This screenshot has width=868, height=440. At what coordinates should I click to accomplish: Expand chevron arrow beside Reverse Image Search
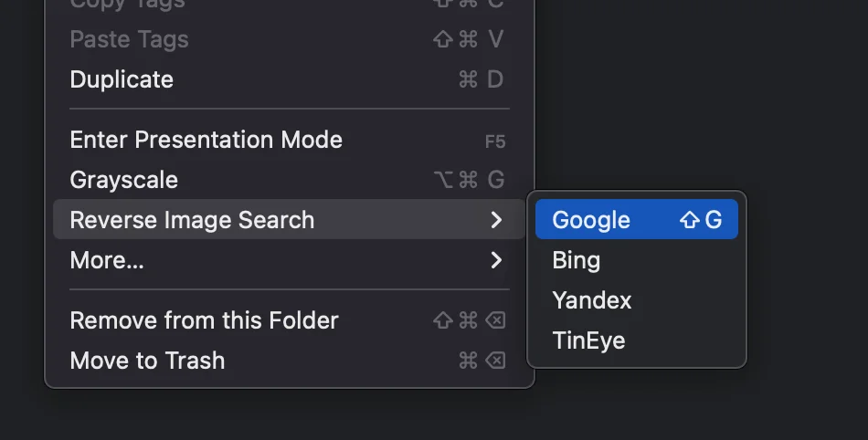496,220
